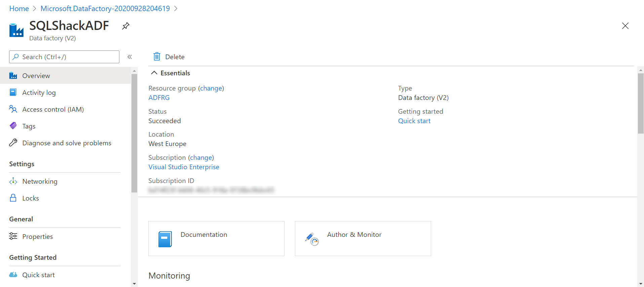
Task: Open the Visual Studio Enterprise subscription link
Action: [184, 167]
